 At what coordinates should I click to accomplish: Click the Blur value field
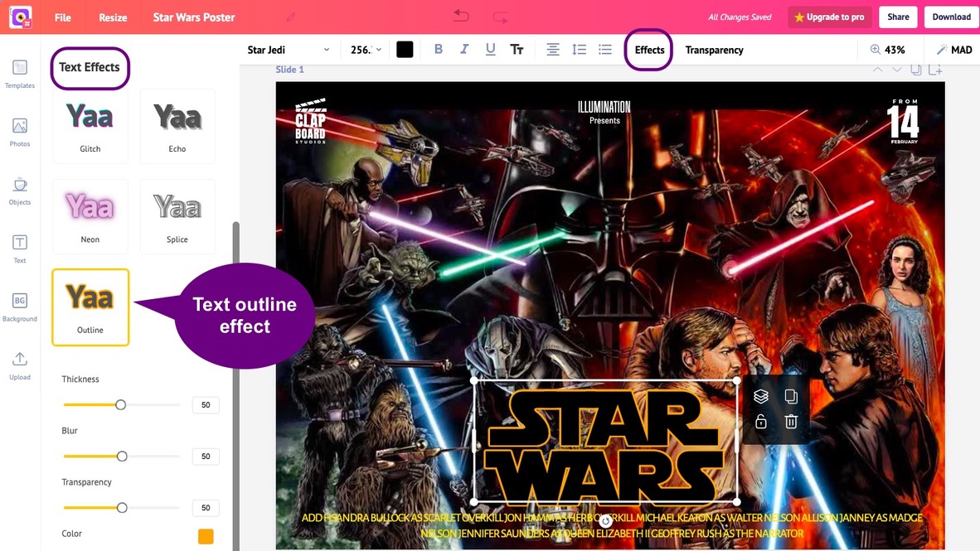click(206, 456)
